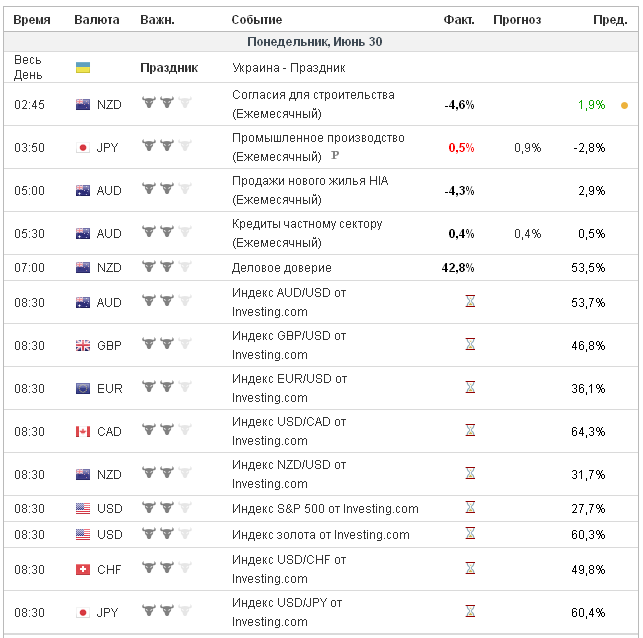Open the Индекс S&P 500 от Investing.com event
The width and height of the screenshot is (643, 638).
click(x=325, y=509)
